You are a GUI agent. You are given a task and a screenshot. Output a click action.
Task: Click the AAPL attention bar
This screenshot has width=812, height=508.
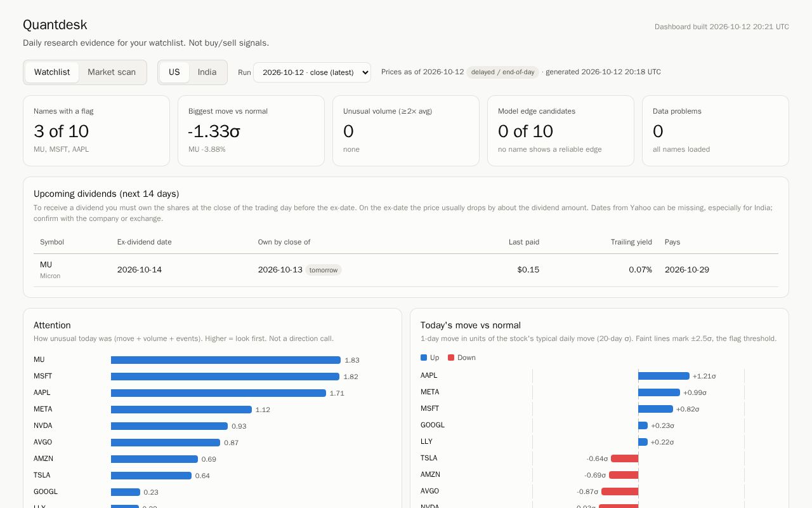pyautogui.click(x=218, y=393)
